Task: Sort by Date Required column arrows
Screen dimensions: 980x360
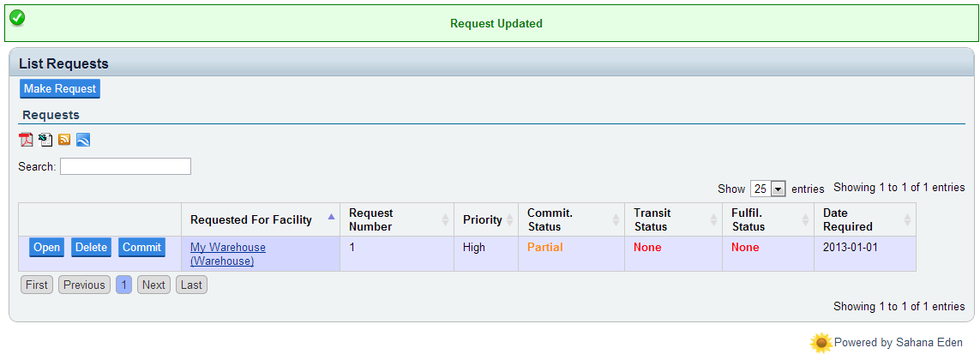Action: 907,220
